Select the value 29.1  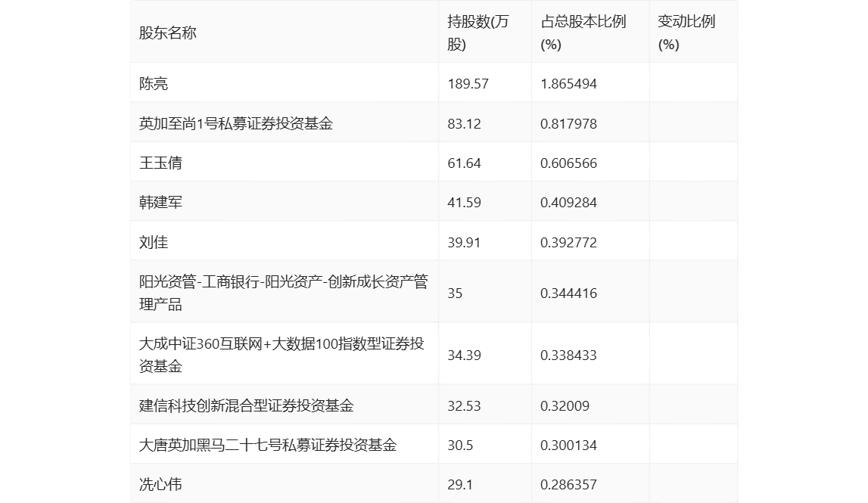(x=460, y=484)
